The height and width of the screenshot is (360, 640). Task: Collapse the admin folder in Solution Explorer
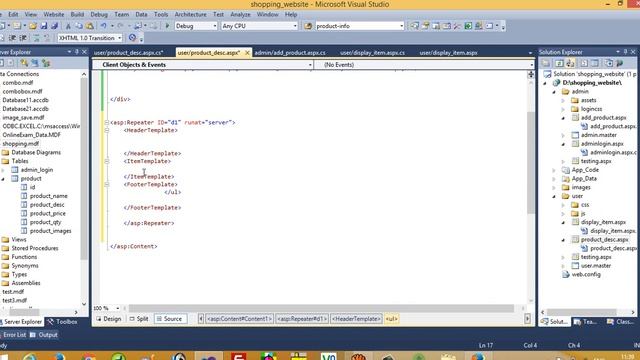[x=554, y=92]
